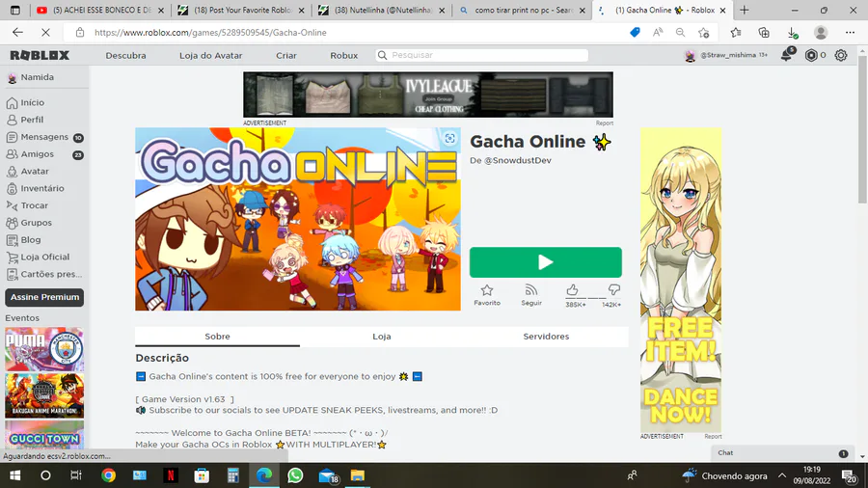
Task: Click the read aloud icon in address bar
Action: pyautogui.click(x=658, y=33)
